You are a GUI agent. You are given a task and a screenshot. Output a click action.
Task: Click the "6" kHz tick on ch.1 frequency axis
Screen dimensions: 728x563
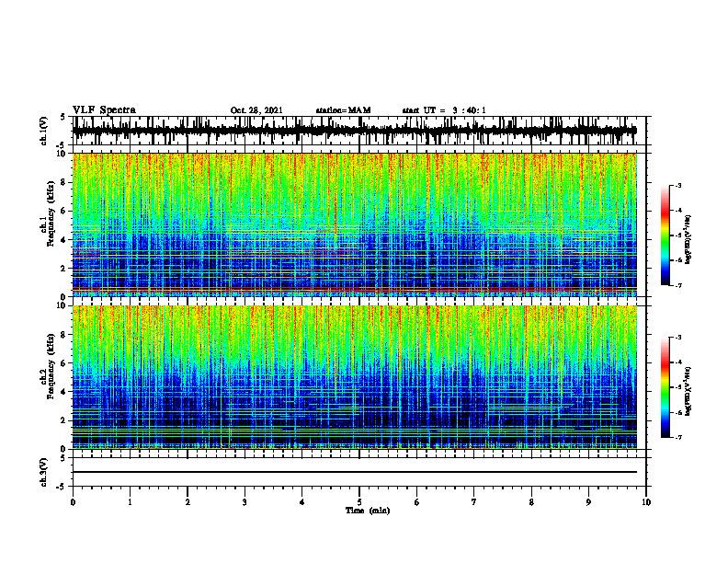tap(64, 211)
